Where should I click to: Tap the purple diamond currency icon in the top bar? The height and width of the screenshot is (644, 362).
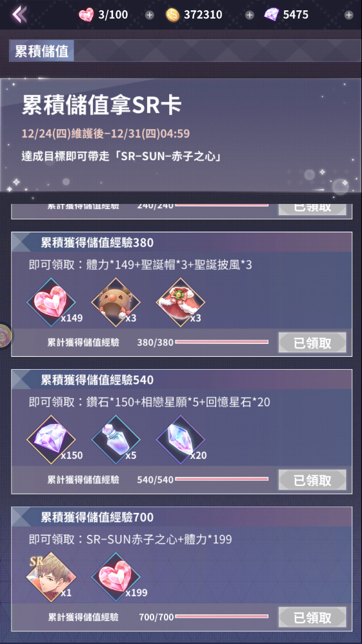[271, 15]
